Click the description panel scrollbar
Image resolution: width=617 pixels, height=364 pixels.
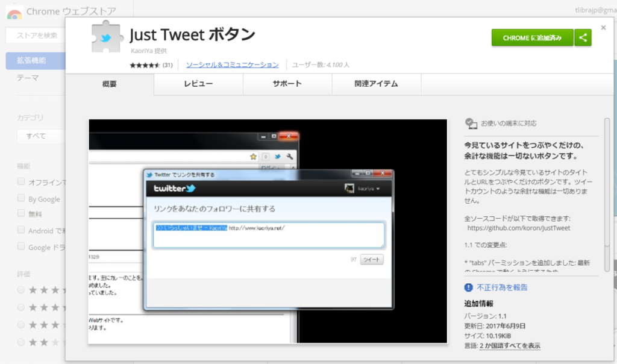pos(607,195)
